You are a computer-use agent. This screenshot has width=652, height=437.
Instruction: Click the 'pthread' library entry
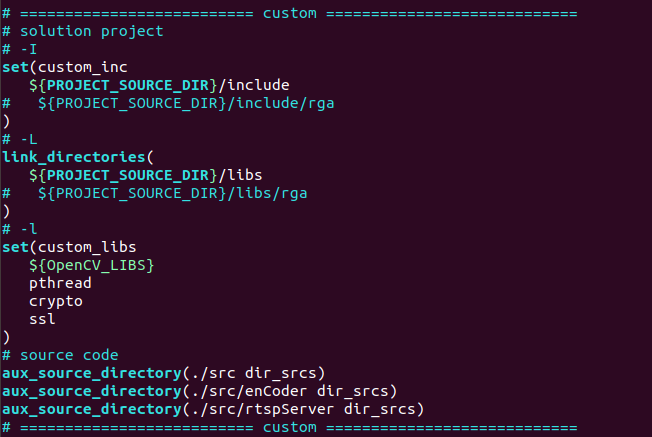[x=60, y=283]
